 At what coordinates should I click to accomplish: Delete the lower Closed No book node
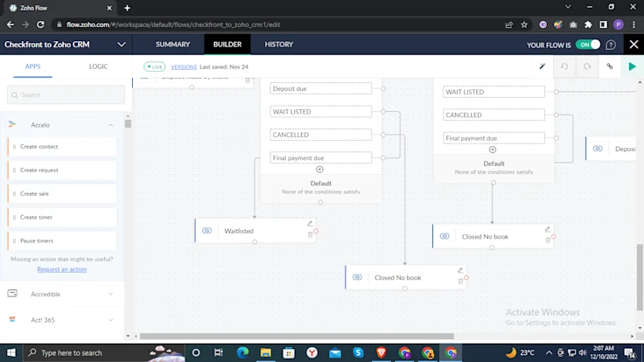click(x=460, y=282)
